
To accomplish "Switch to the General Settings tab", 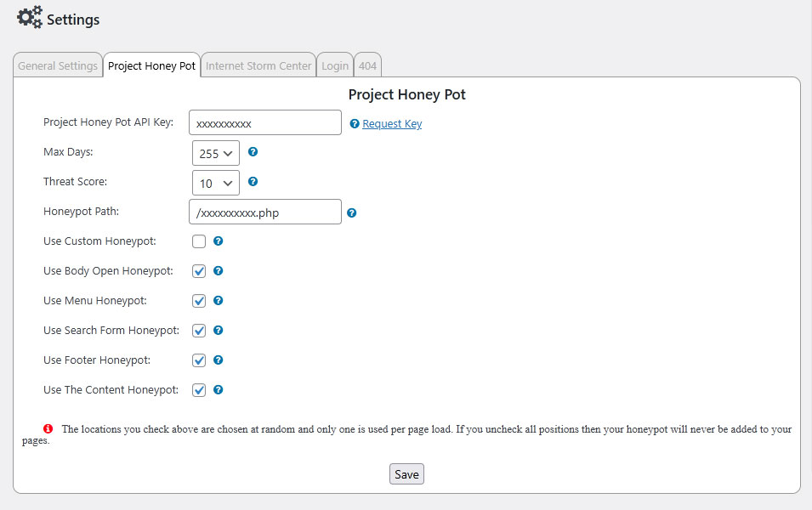I will pos(57,65).
